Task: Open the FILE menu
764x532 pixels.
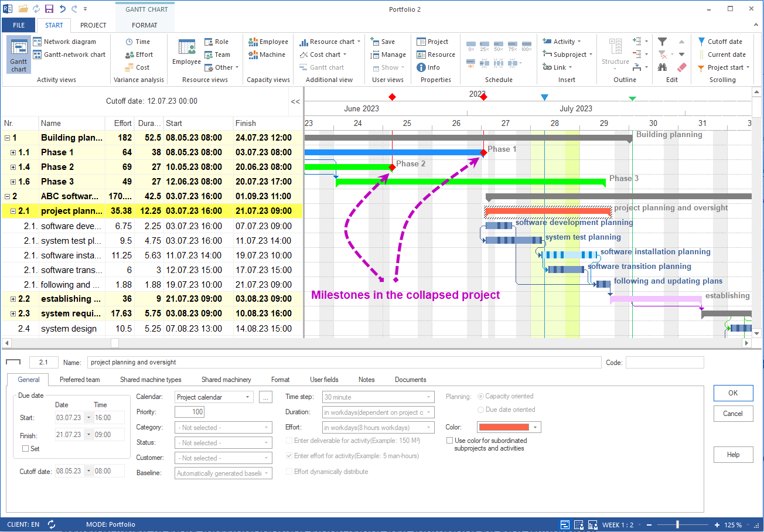Action: pyautogui.click(x=19, y=25)
